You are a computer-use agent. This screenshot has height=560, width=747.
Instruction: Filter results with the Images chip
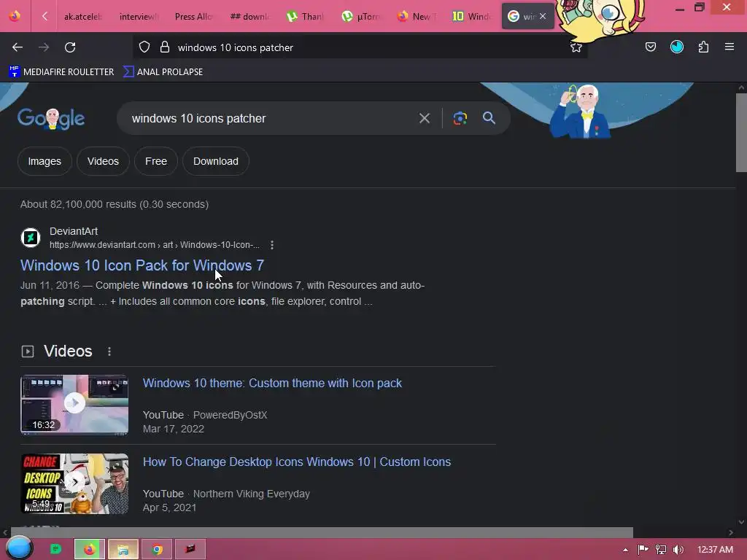(44, 161)
